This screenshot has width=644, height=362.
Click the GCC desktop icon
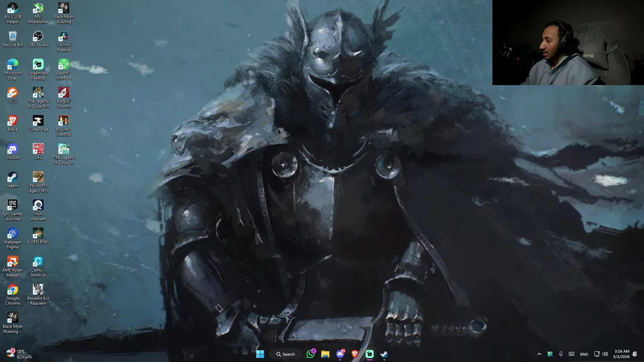[x=13, y=96]
